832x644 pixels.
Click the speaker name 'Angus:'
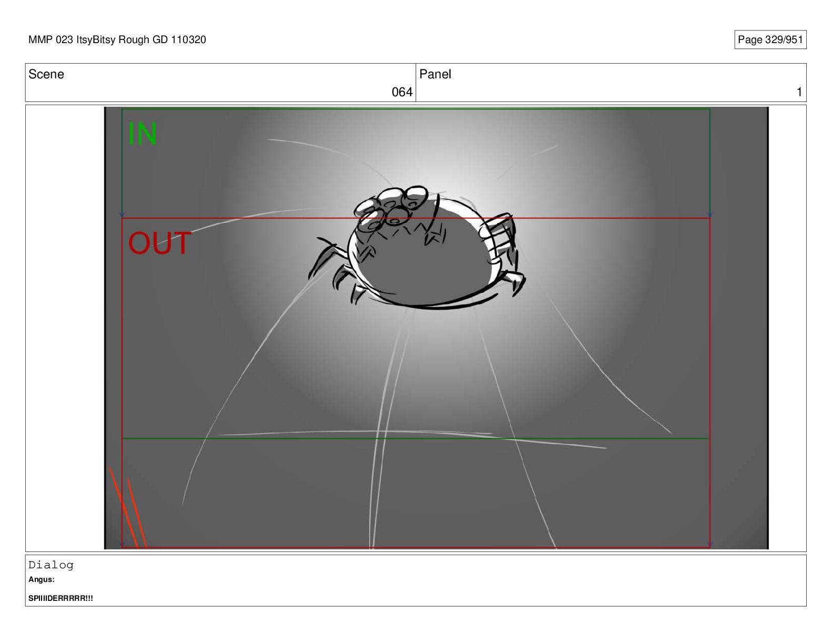(x=42, y=579)
